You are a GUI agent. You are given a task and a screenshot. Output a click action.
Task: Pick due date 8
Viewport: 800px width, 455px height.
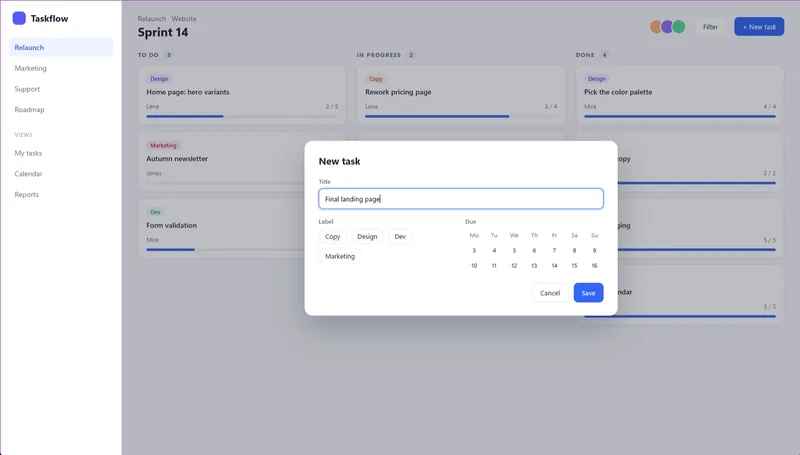574,250
